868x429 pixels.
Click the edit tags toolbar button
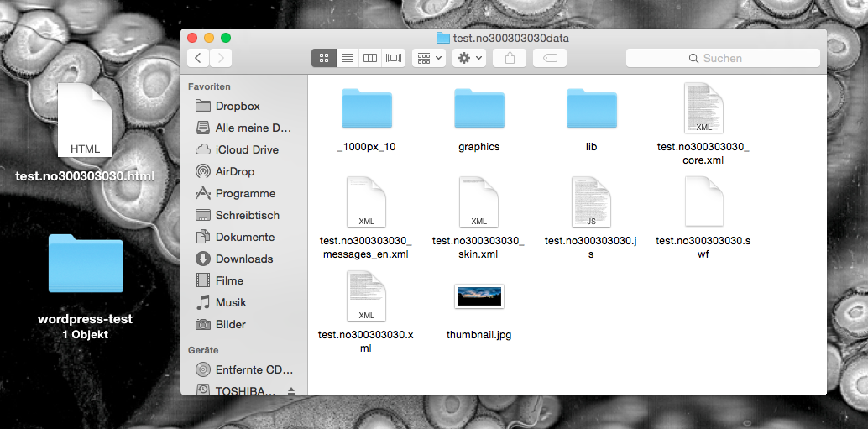click(x=550, y=58)
